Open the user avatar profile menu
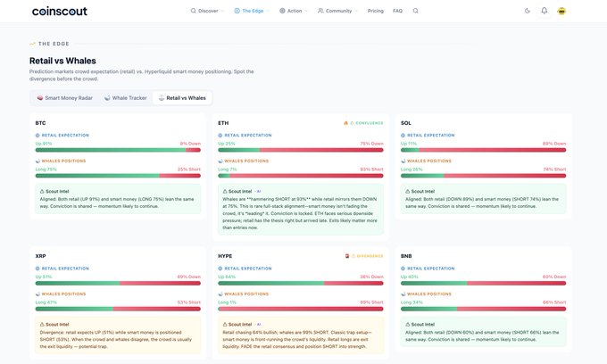The image size is (607, 364). click(x=561, y=12)
